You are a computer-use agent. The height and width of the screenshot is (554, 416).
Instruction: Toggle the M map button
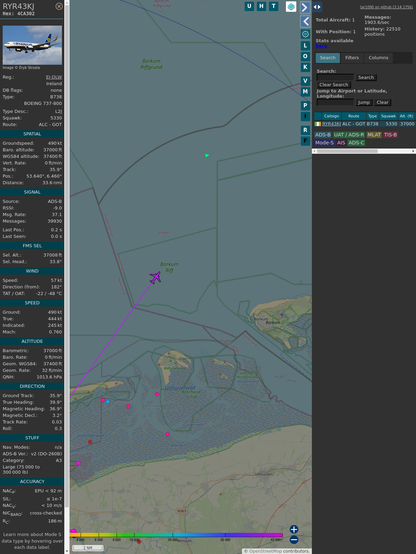[305, 92]
